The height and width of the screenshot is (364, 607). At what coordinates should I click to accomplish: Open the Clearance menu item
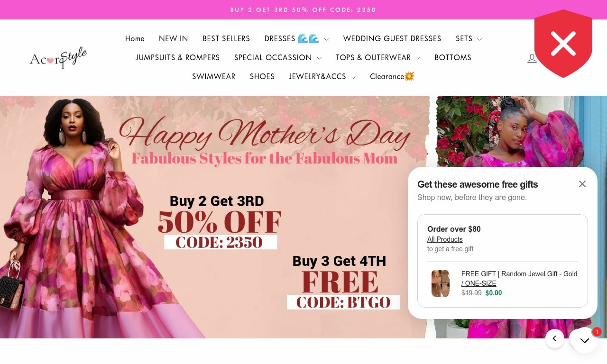tap(392, 77)
